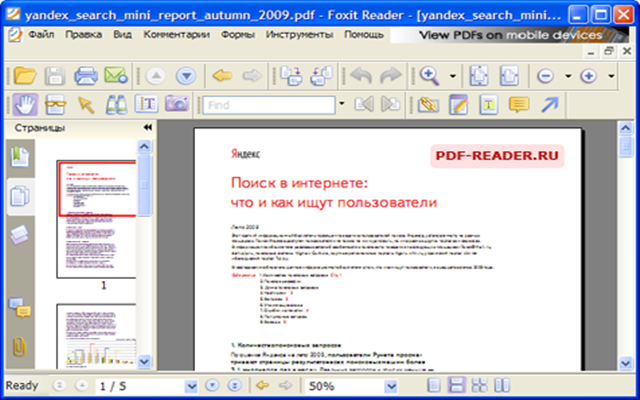Image resolution: width=640 pixels, height=400 pixels.
Task: Open the Comments panel icon
Action: pyautogui.click(x=20, y=308)
